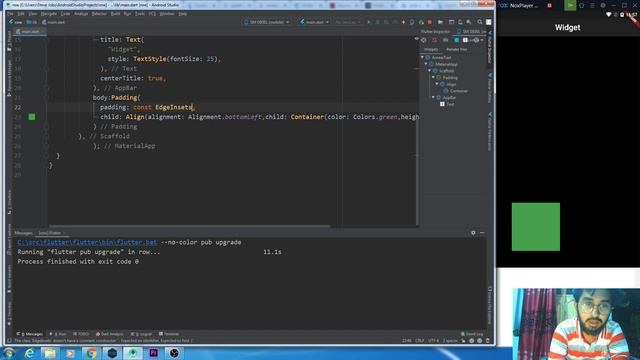This screenshot has height=360, width=640.
Task: Open the Messages panel settings gear
Action: pyautogui.click(x=473, y=233)
